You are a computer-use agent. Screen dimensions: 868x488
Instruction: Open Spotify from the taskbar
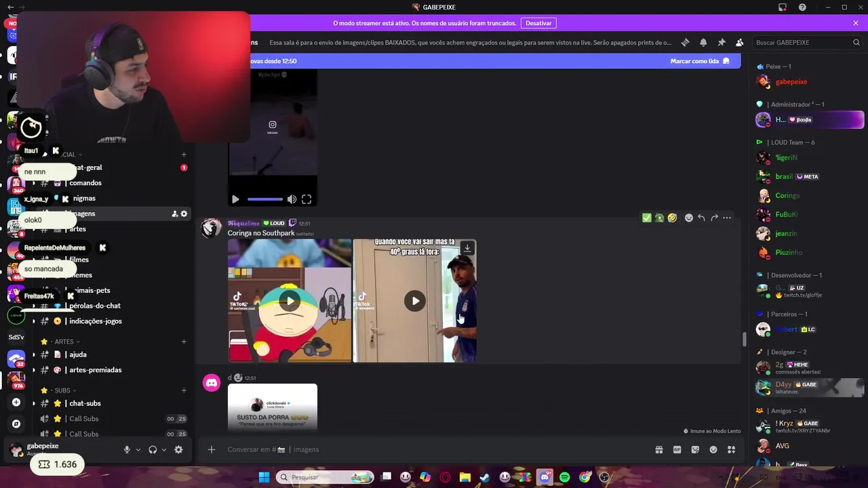tap(565, 477)
